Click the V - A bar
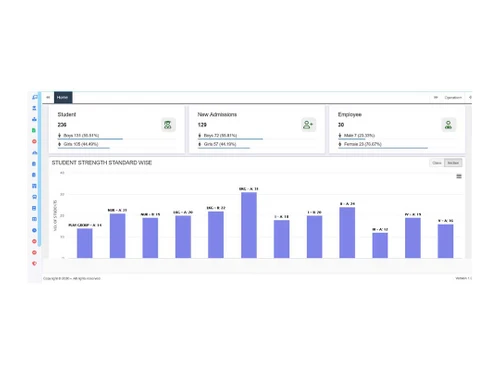This screenshot has height=375, width=500. [446, 241]
